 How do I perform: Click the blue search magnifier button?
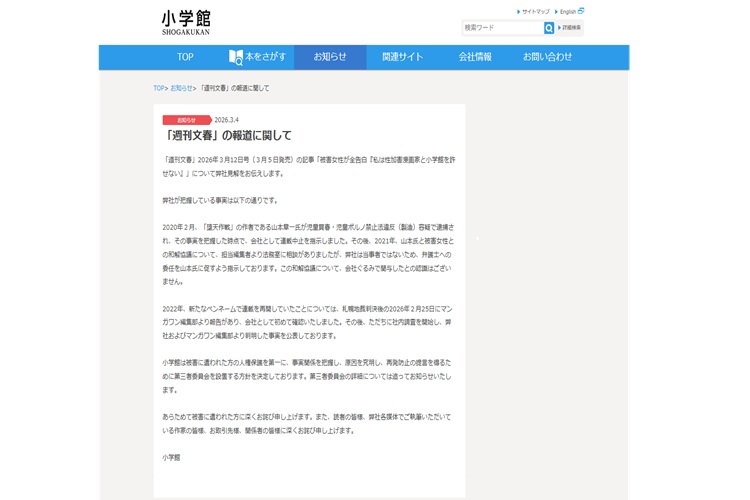[549, 28]
